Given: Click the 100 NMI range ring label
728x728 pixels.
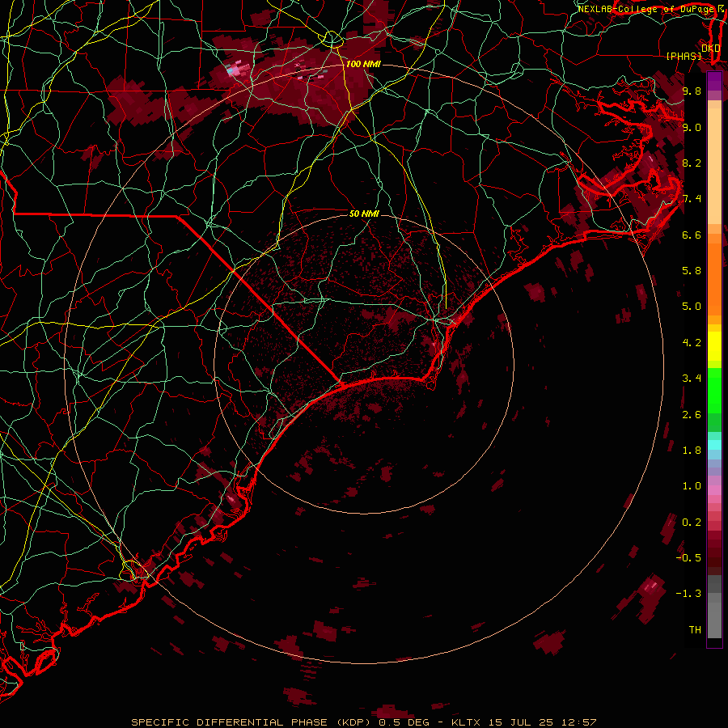Looking at the screenshot, I should [363, 64].
